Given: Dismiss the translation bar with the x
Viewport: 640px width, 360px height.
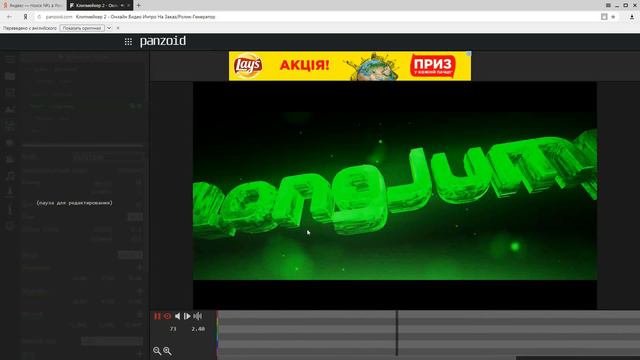Looking at the screenshot, I should (118, 28).
